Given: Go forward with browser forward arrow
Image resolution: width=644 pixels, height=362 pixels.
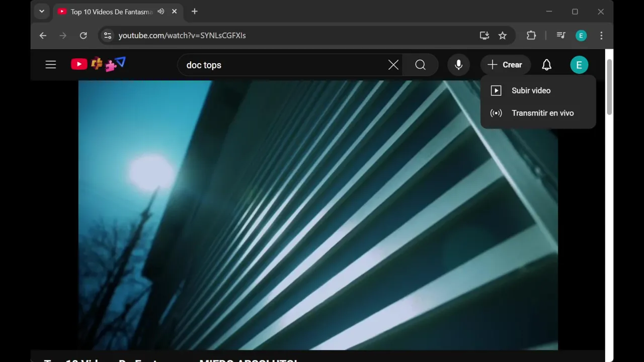Looking at the screenshot, I should [63, 36].
